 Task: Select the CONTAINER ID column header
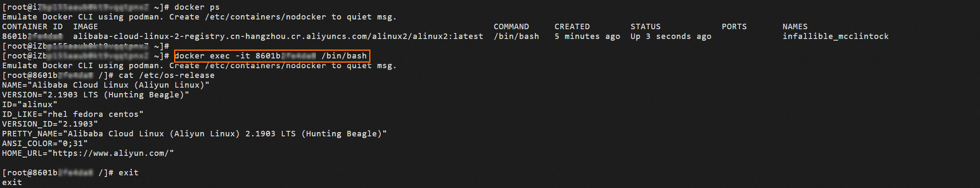point(33,27)
